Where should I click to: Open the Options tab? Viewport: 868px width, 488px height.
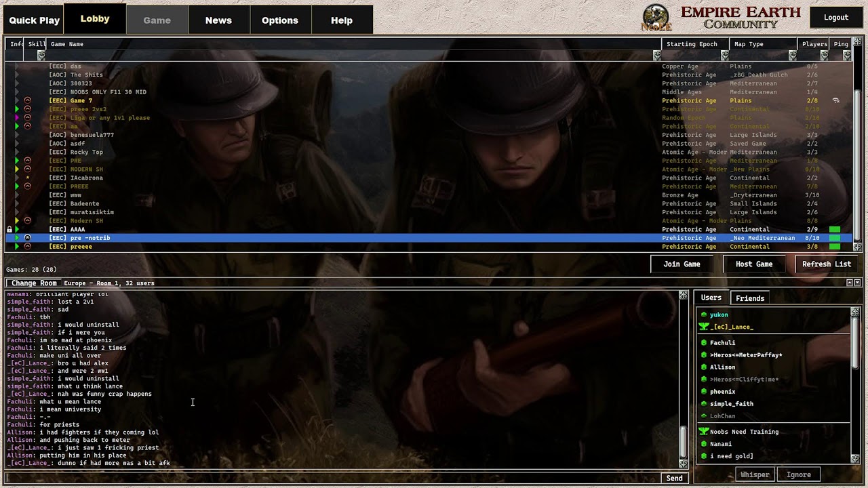coord(280,20)
